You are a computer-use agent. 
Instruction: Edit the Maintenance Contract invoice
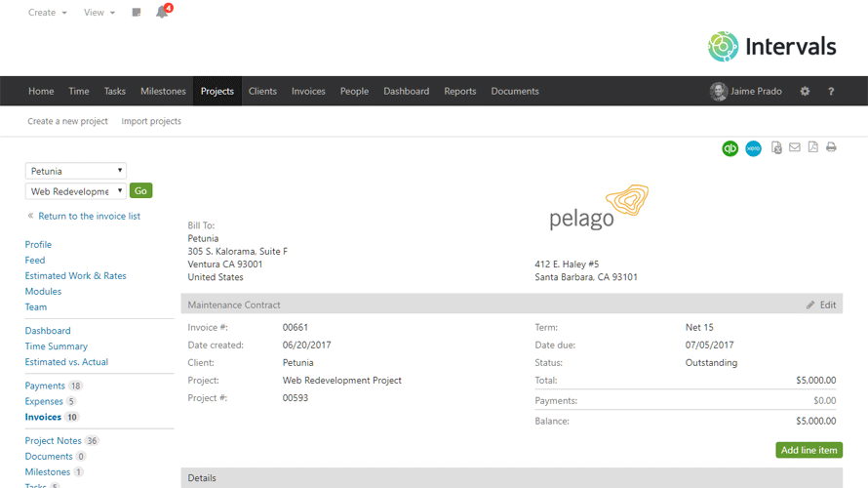coord(821,305)
